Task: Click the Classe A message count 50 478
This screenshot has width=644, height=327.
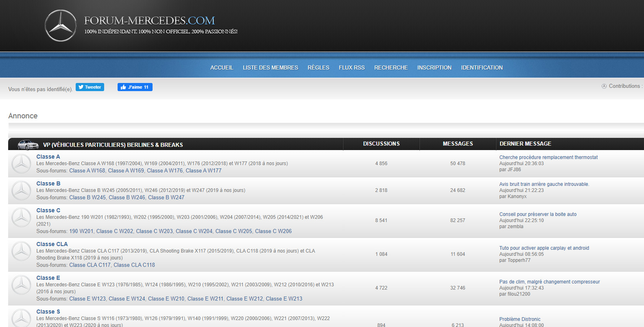Action: click(458, 163)
